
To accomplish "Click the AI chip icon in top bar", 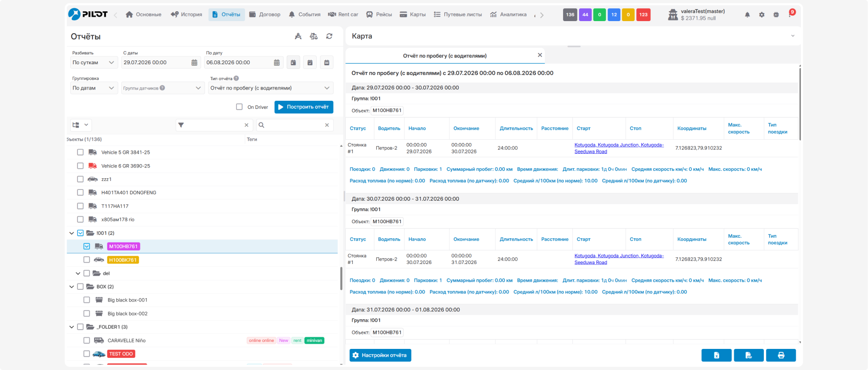I will pyautogui.click(x=777, y=15).
